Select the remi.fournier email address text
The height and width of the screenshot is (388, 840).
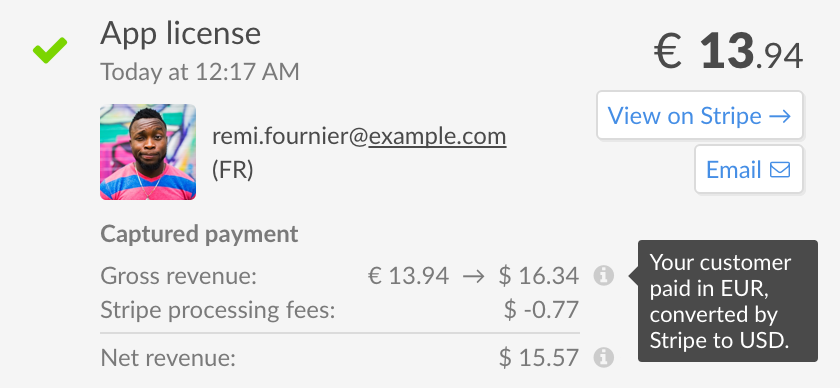[359, 137]
